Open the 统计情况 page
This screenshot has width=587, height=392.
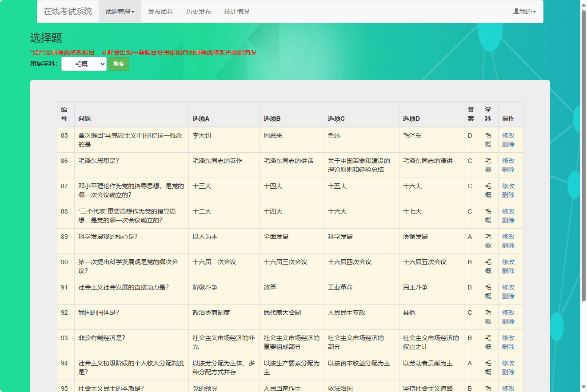237,12
